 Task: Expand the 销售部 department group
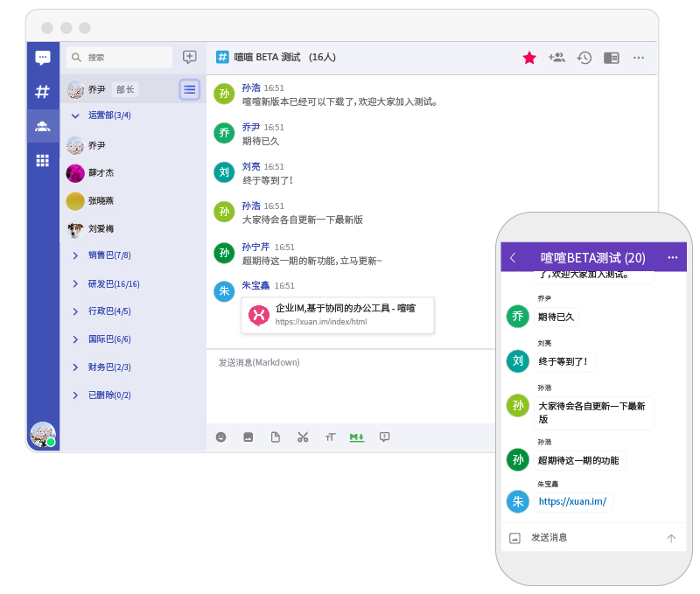click(75, 255)
